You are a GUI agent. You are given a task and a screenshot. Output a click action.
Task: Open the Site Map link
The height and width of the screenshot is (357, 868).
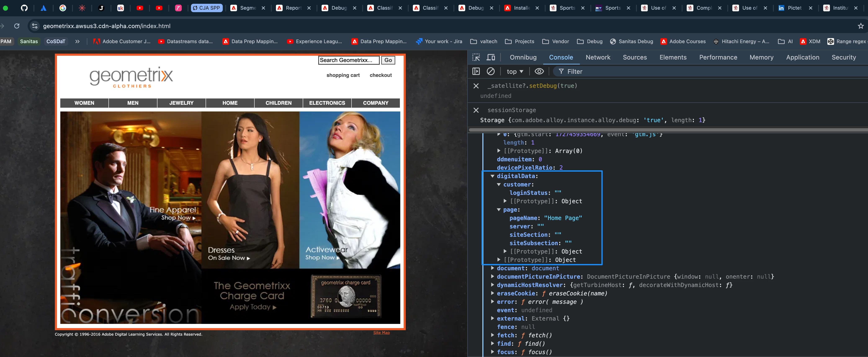tap(381, 333)
